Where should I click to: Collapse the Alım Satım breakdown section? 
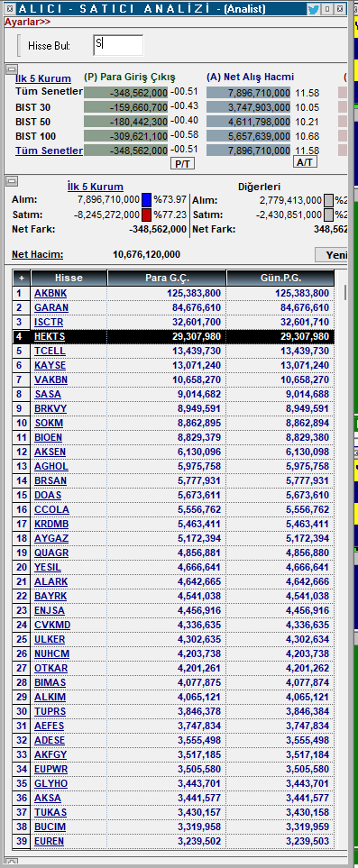tap(11, 180)
